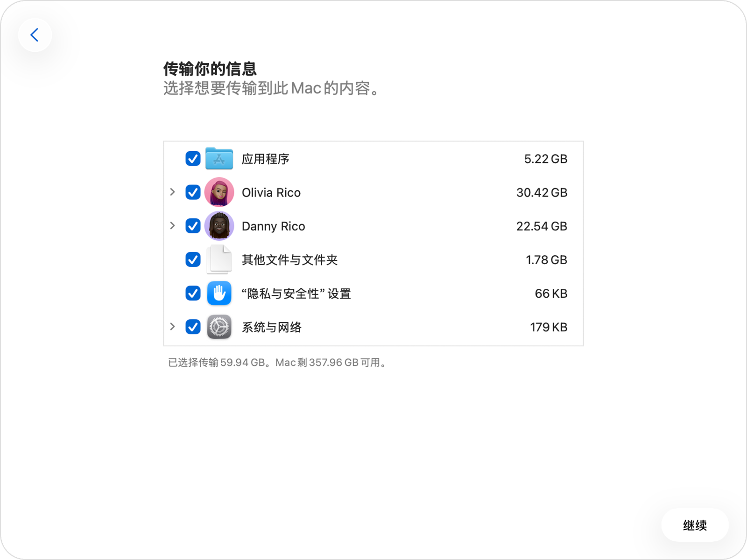Click Olivia Rico's avatar picture
This screenshot has height=560, width=747.
(219, 192)
